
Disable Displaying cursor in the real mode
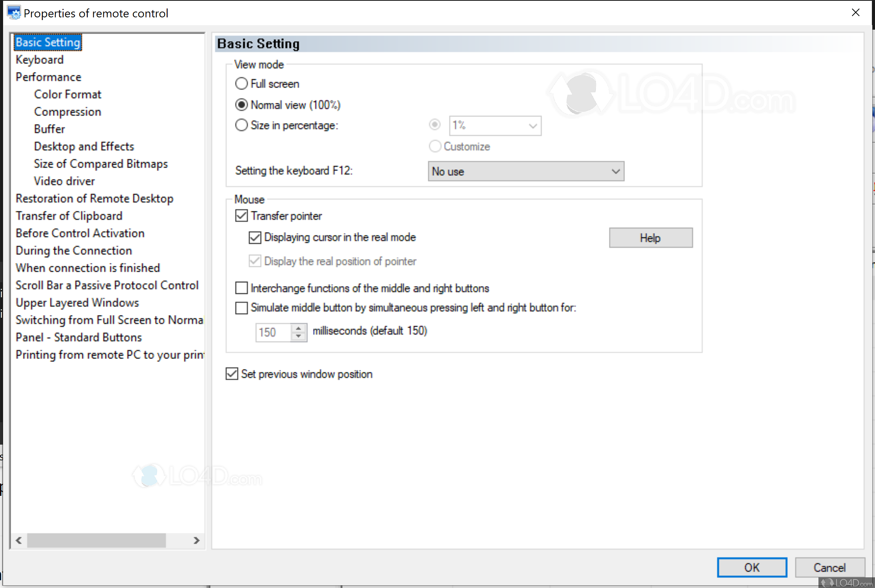(x=254, y=238)
